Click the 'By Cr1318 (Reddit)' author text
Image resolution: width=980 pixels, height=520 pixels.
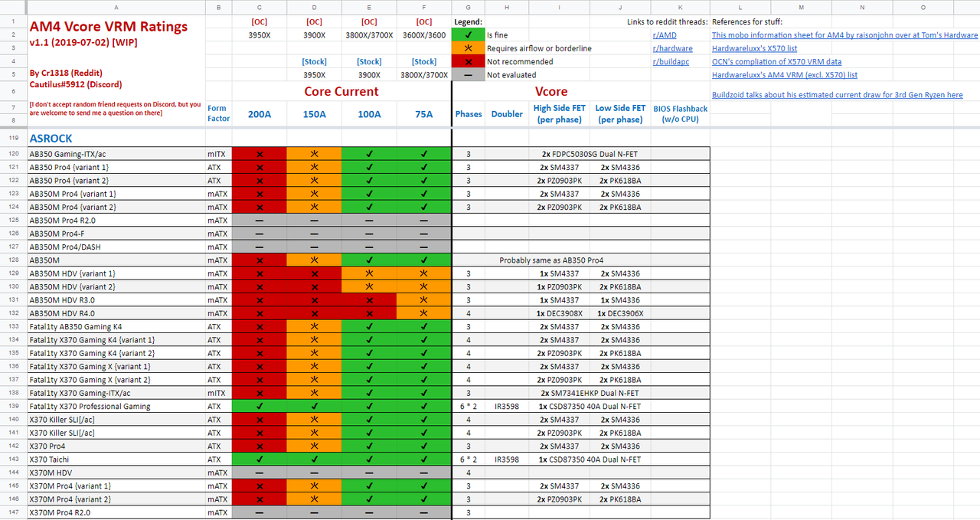pyautogui.click(x=66, y=73)
